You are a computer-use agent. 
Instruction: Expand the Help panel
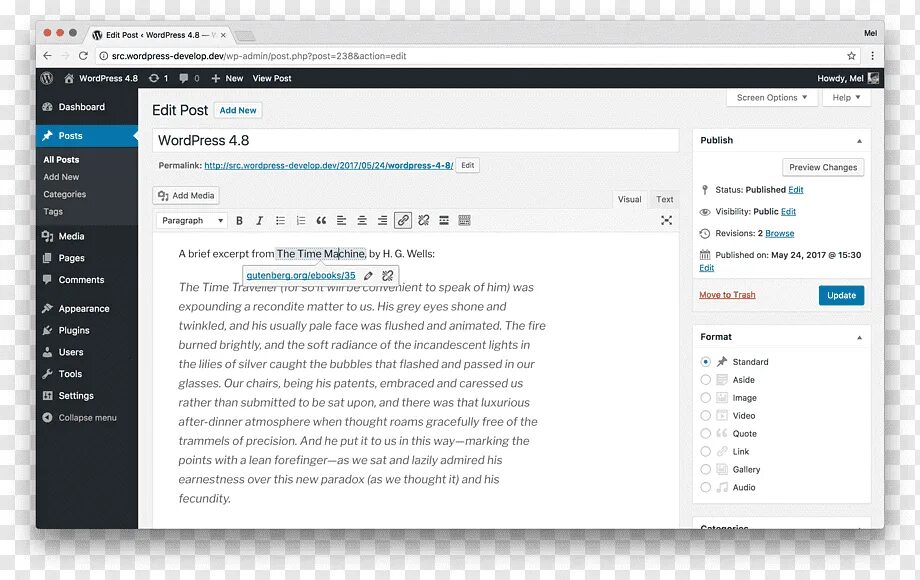846,97
